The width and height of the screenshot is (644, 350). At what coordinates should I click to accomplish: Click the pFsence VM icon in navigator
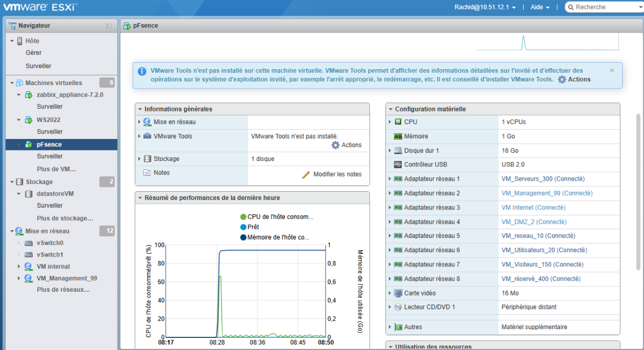[x=29, y=145]
